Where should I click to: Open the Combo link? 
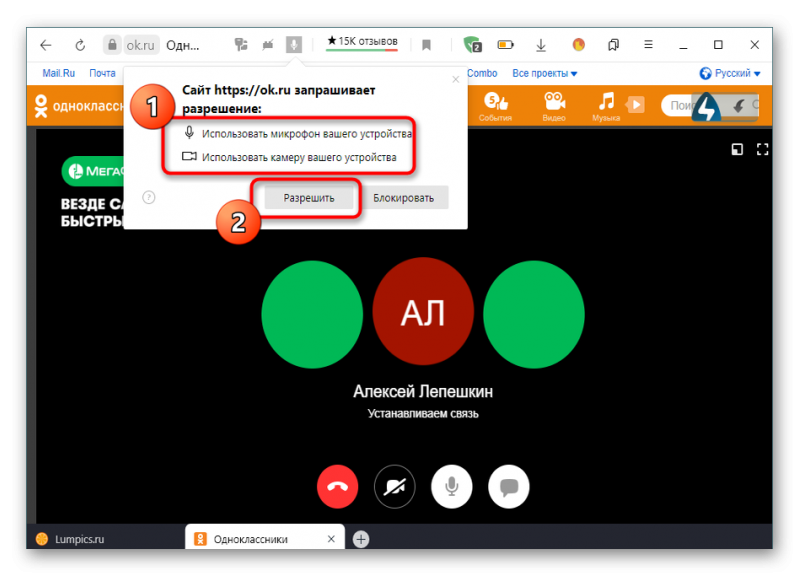coord(482,73)
